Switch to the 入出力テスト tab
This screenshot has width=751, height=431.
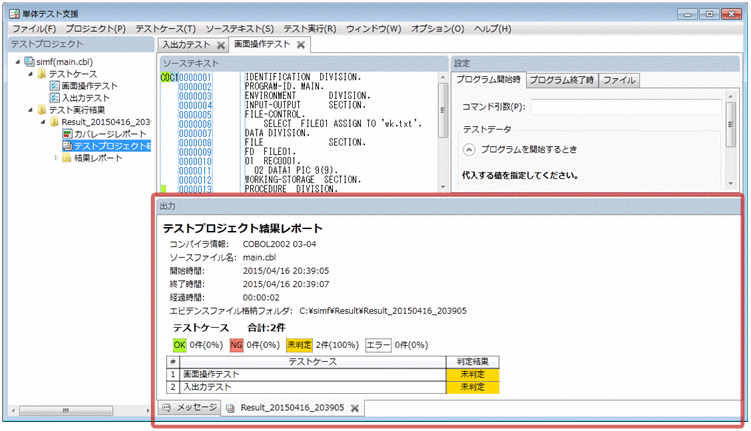pyautogui.click(x=186, y=45)
